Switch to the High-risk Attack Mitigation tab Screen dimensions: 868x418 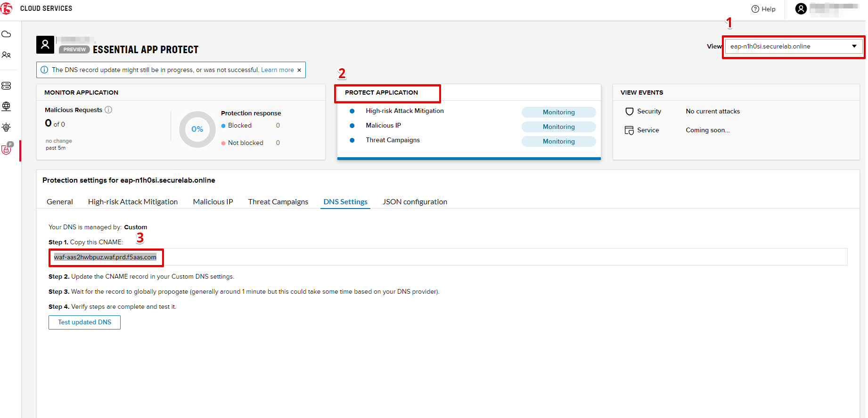(x=133, y=202)
